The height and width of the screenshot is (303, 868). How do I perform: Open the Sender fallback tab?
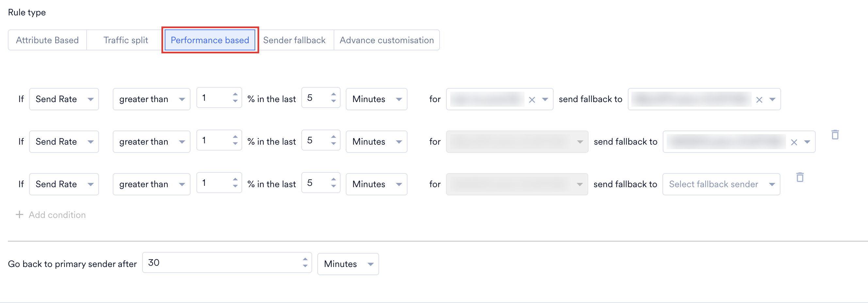click(294, 40)
